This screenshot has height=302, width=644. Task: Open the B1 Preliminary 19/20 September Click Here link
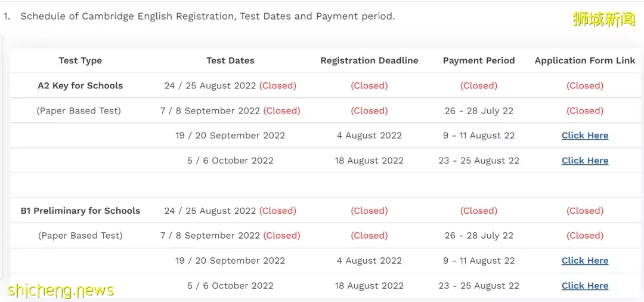585,260
